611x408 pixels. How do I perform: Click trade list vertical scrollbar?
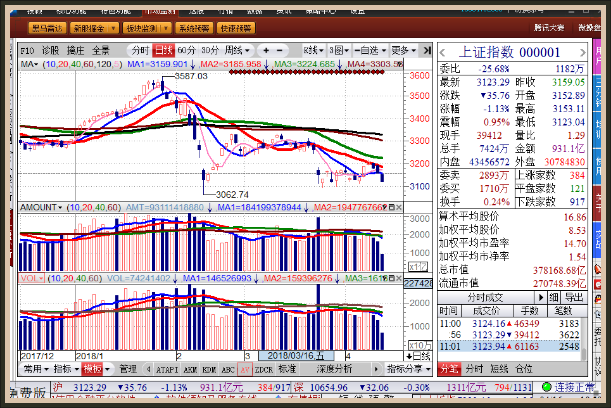tap(584, 339)
